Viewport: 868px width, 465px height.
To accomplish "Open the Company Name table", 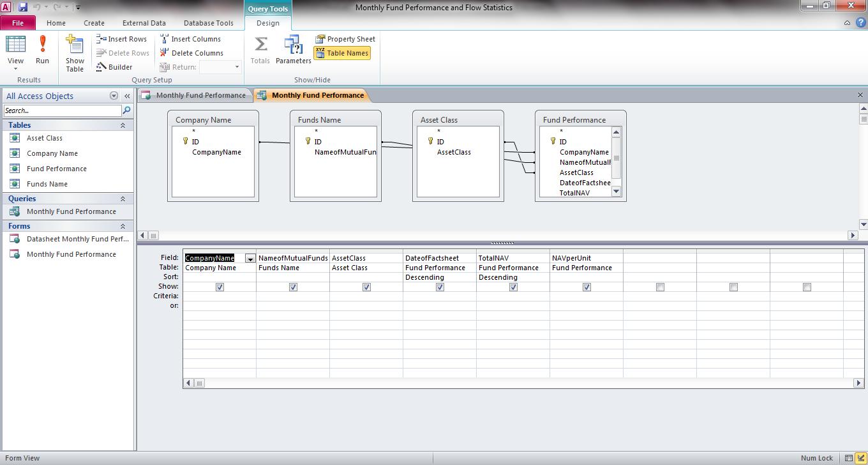I will (x=52, y=153).
